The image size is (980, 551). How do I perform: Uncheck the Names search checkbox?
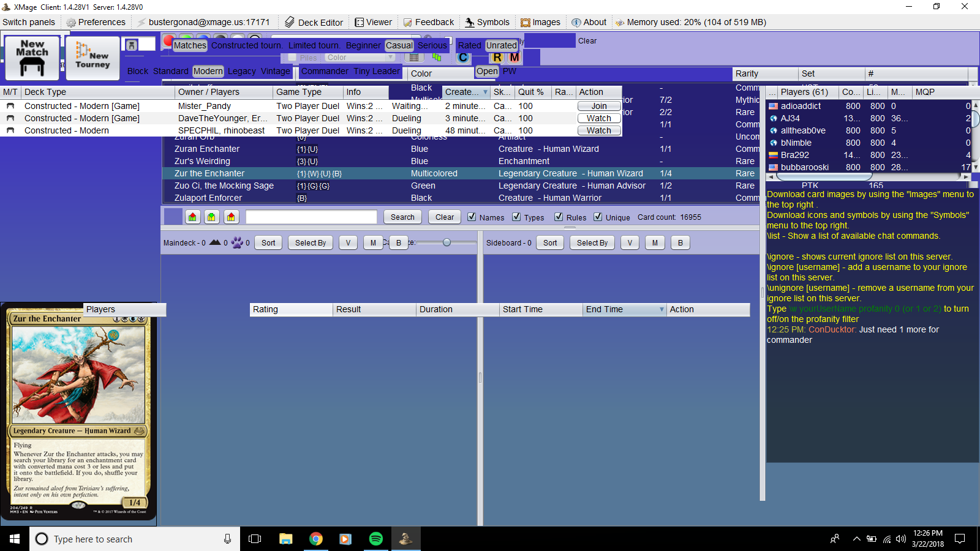click(472, 217)
